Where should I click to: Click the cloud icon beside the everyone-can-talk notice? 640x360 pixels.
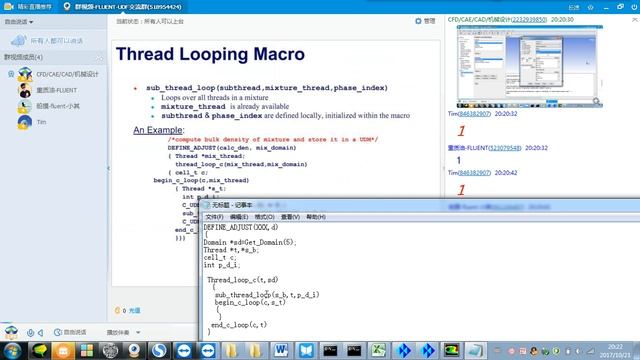18,40
